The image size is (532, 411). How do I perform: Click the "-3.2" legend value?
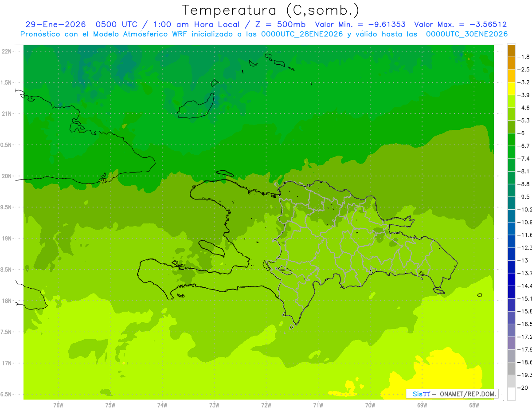(524, 82)
